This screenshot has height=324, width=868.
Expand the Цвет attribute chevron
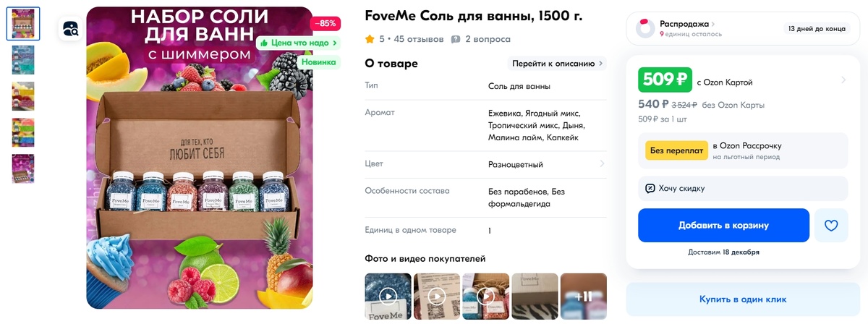602,164
